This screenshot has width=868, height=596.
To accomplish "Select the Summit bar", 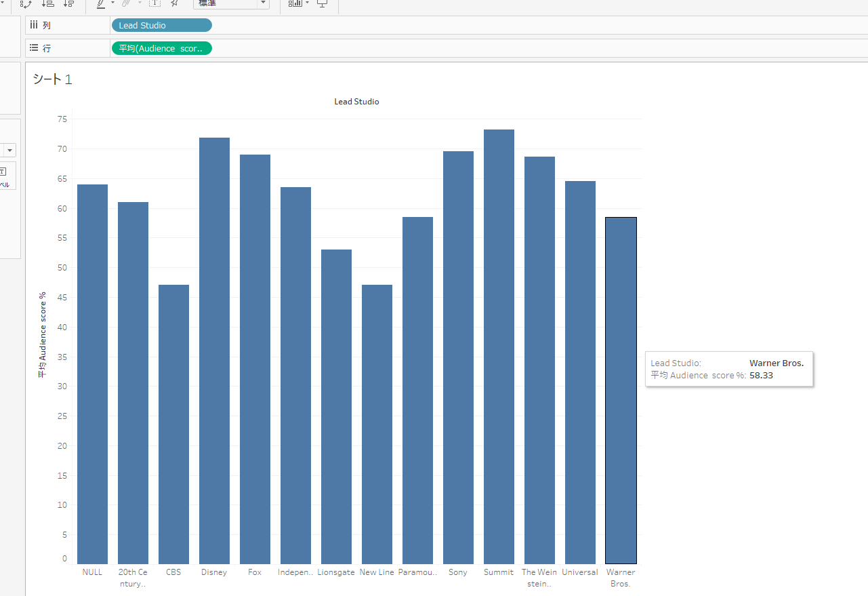I will tap(499, 346).
